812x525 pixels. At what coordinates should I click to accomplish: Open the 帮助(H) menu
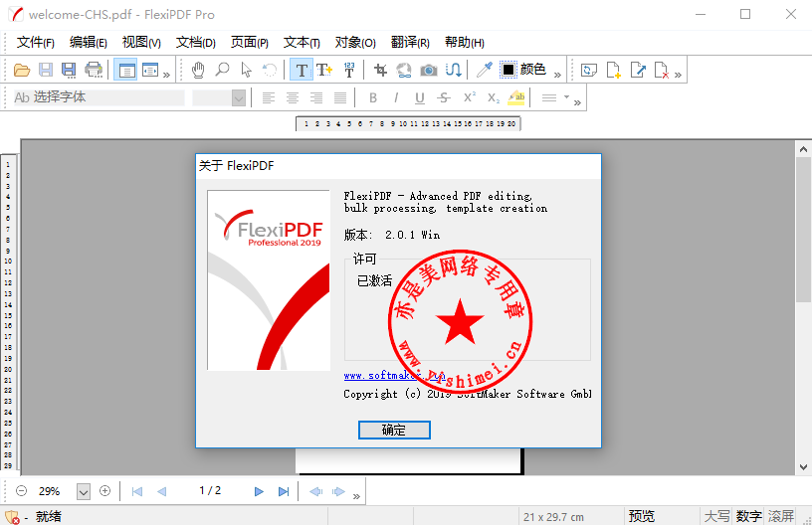[465, 43]
